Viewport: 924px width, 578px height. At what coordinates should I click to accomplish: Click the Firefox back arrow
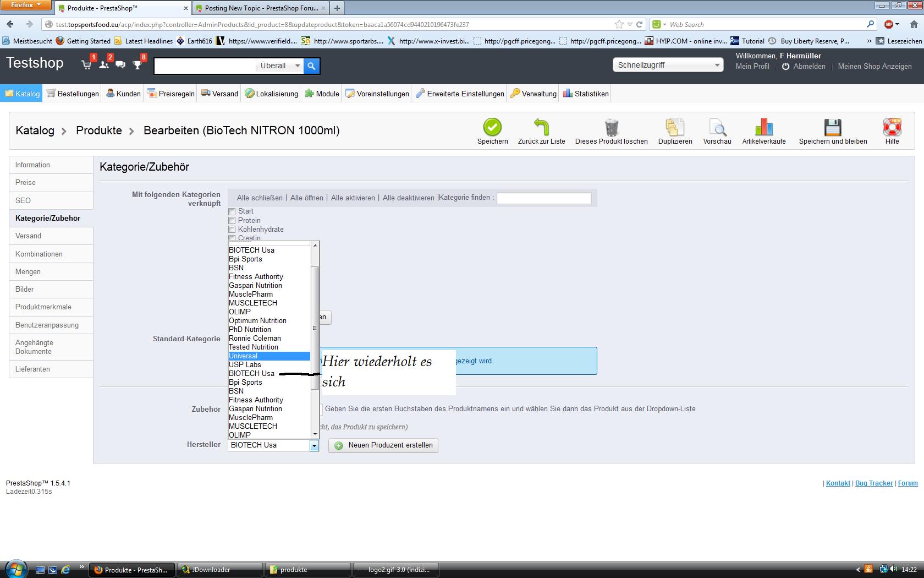(10, 24)
